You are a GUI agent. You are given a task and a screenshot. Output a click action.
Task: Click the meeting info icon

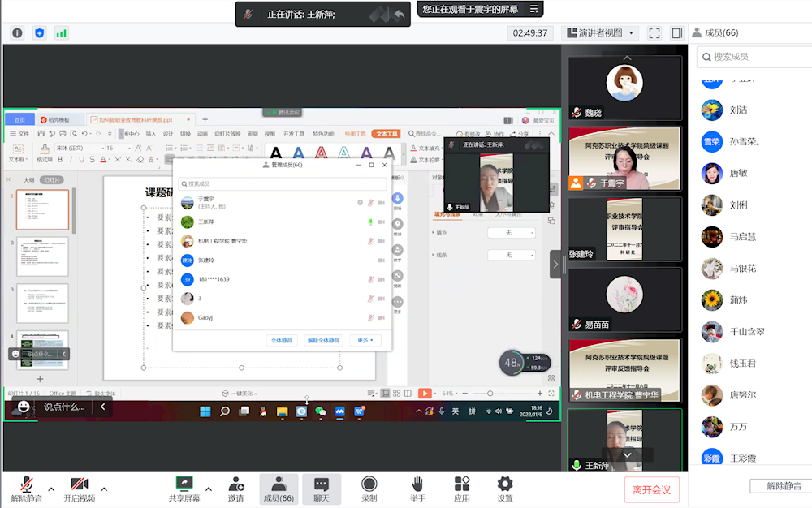(17, 33)
